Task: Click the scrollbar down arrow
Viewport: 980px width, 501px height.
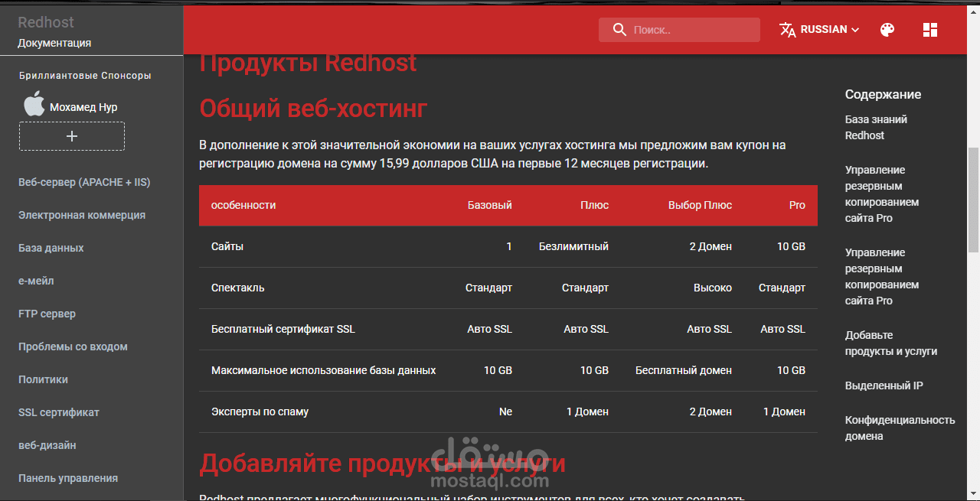Action: 973,493
